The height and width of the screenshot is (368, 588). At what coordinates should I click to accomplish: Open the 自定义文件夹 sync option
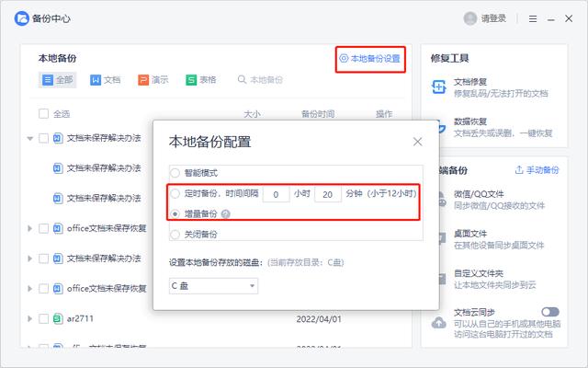pyautogui.click(x=494, y=280)
